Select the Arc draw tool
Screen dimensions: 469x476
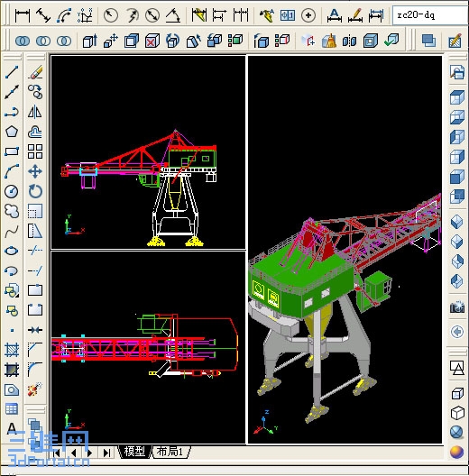[x=12, y=171]
